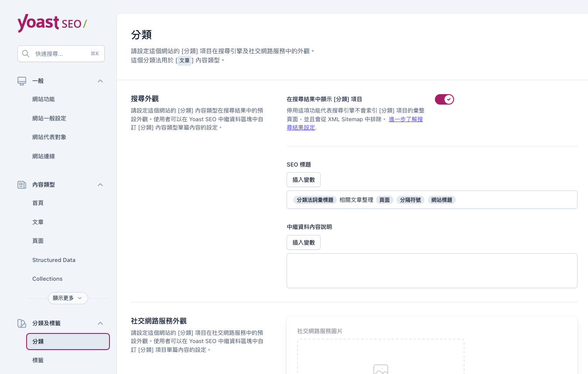Open 網站功能 settings page
The image size is (588, 374).
point(44,99)
